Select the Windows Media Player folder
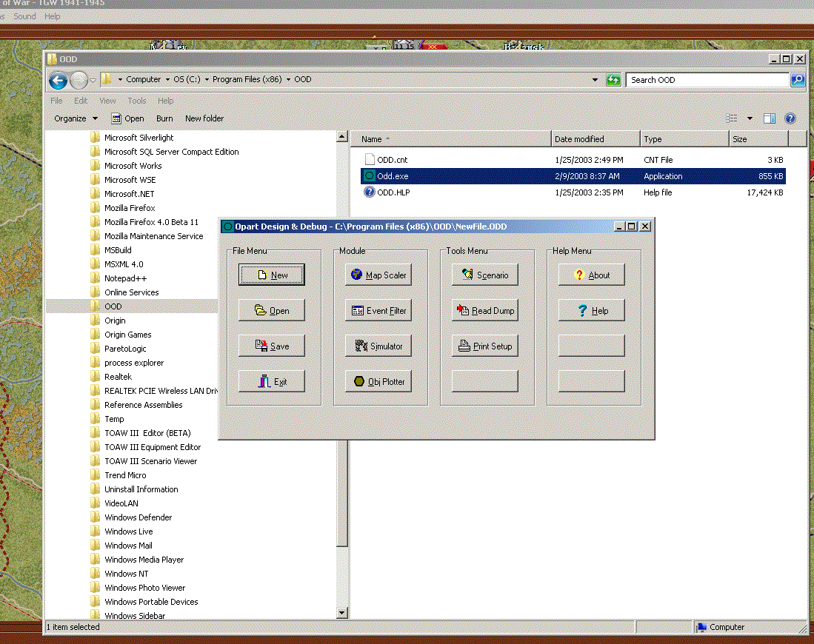This screenshot has height=644, width=814. pyautogui.click(x=144, y=560)
